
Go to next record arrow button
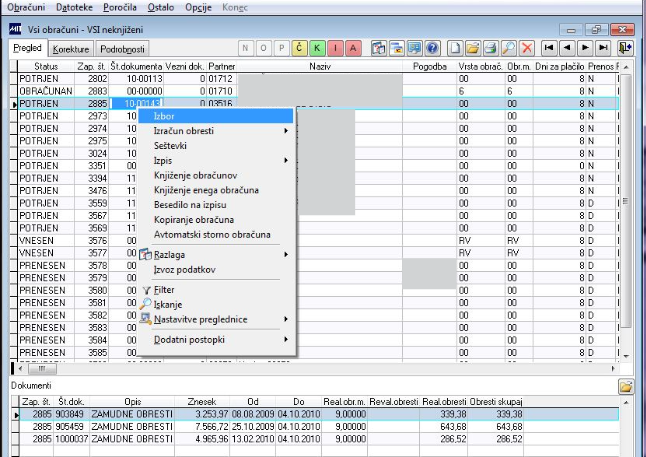(x=585, y=48)
